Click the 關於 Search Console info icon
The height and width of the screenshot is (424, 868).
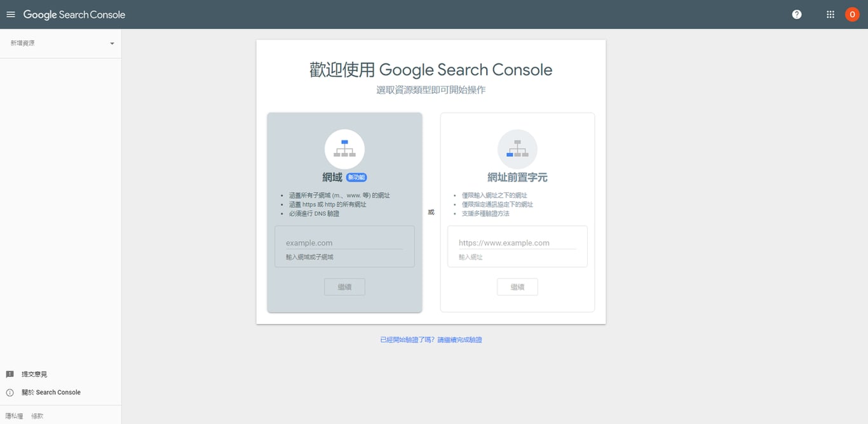pyautogui.click(x=10, y=393)
